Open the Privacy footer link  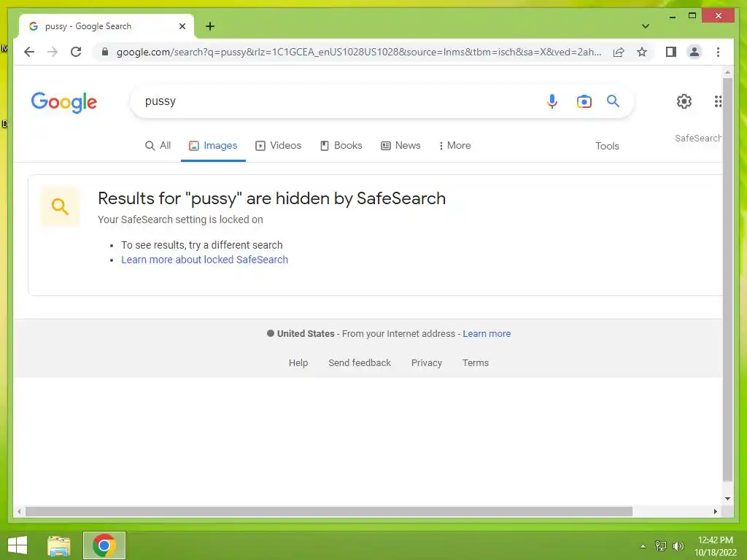click(x=426, y=363)
